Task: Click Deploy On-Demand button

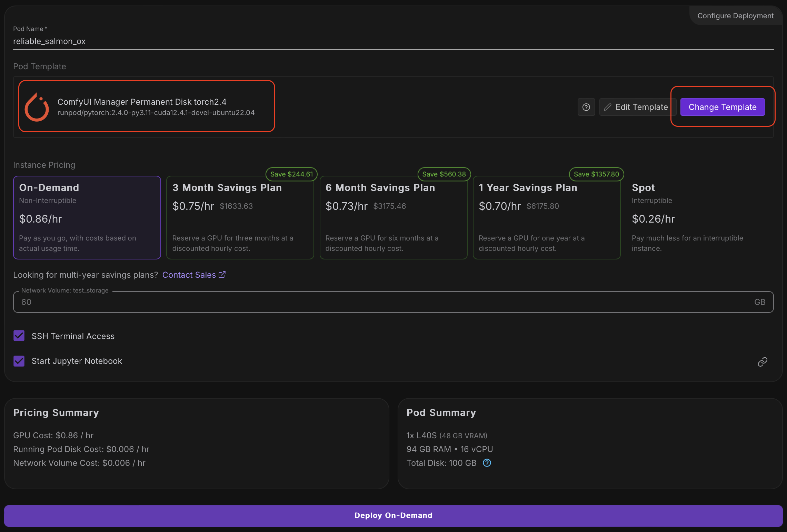Action: point(393,515)
